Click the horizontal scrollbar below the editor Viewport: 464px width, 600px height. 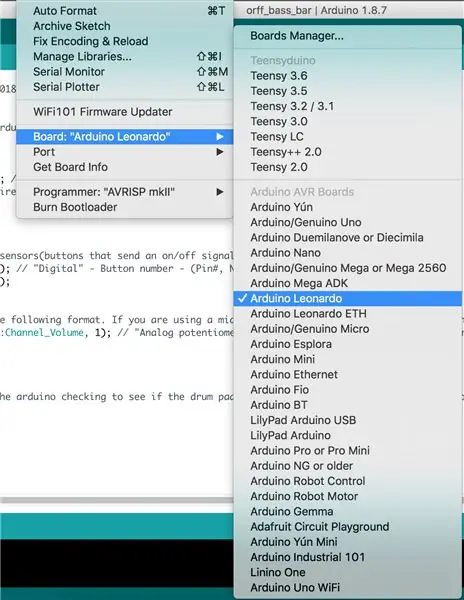coord(117,500)
